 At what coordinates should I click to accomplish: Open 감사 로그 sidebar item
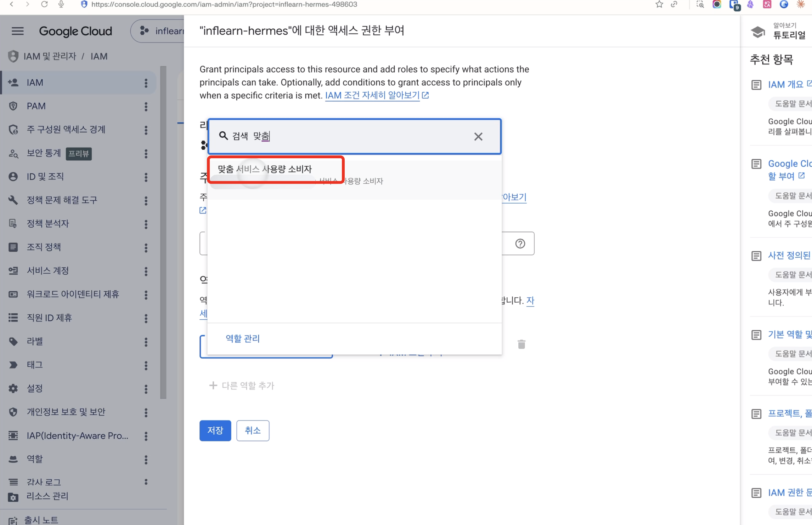pos(79,482)
